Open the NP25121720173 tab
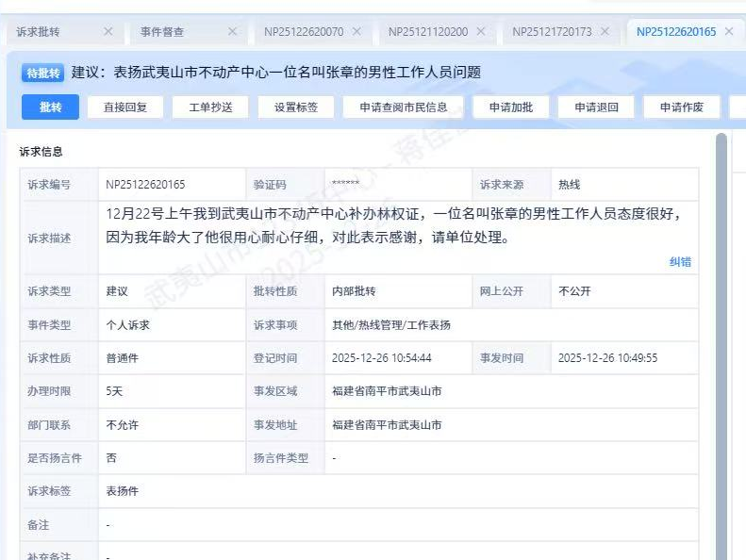This screenshot has width=746, height=560. [552, 31]
